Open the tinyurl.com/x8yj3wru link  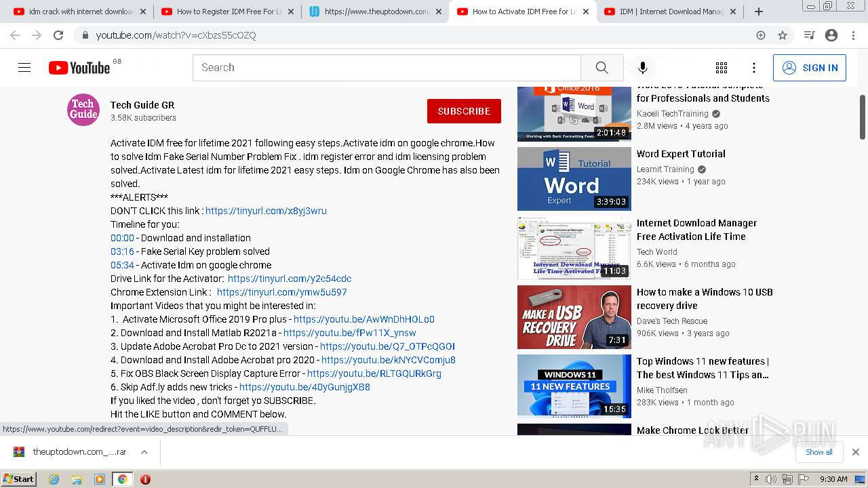[266, 211]
